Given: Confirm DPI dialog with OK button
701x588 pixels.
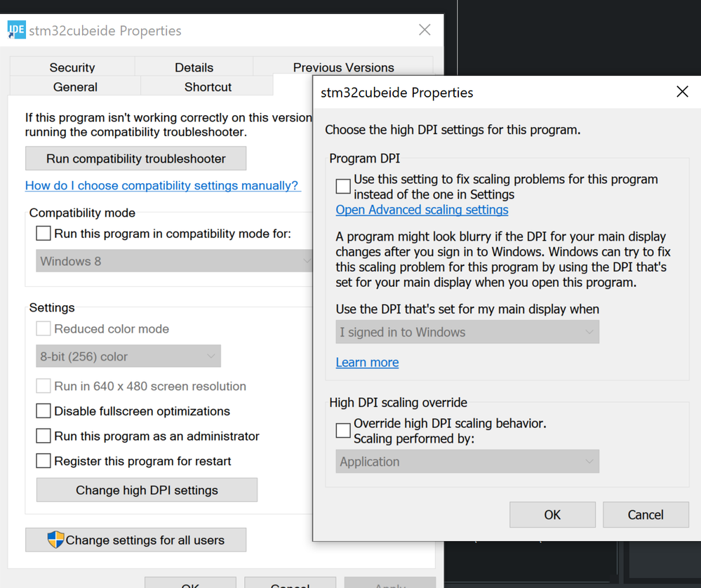Looking at the screenshot, I should (552, 514).
